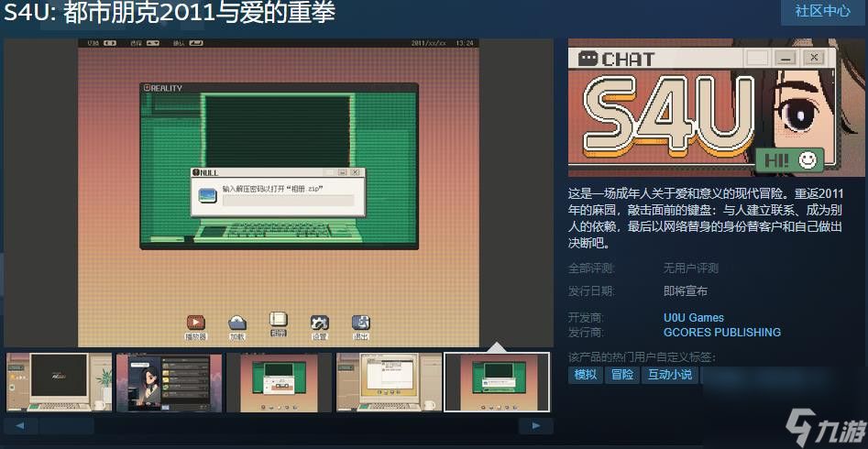Click the 输入解压密码以打开 prompt text

click(x=273, y=188)
